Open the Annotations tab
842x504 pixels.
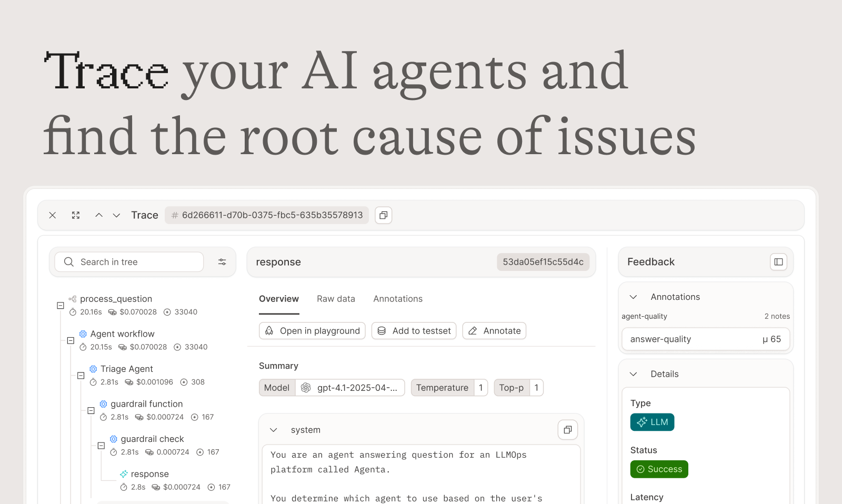[x=397, y=299]
